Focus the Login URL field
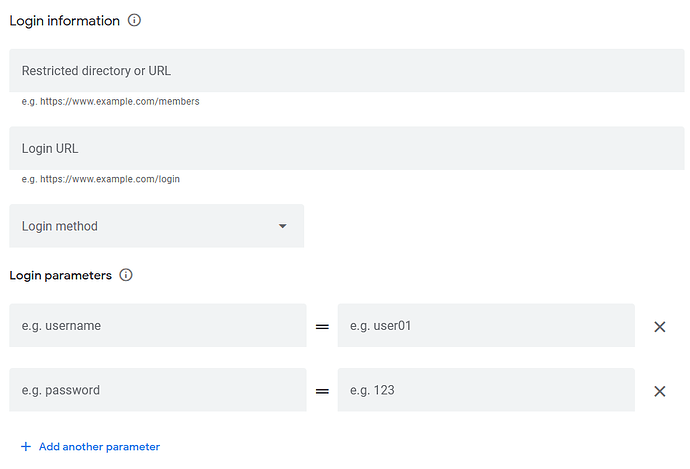This screenshot has width=690, height=469. click(347, 148)
